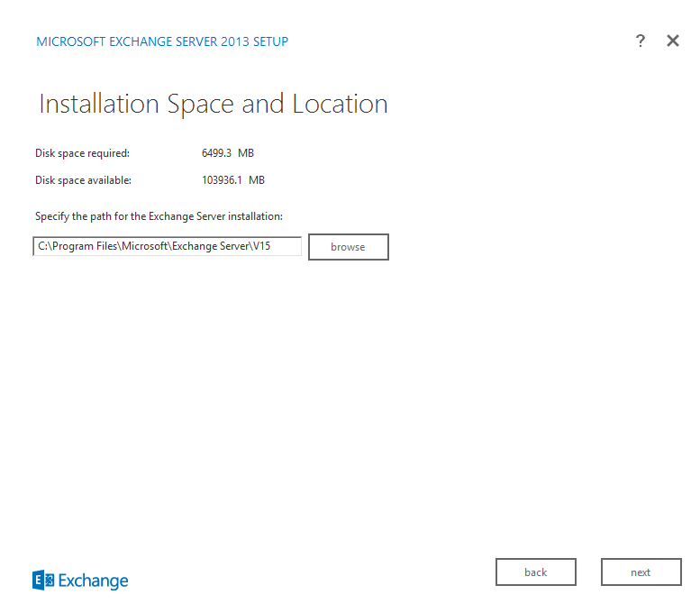
Task: Select the 103936.1 MB available value
Action: point(233,180)
